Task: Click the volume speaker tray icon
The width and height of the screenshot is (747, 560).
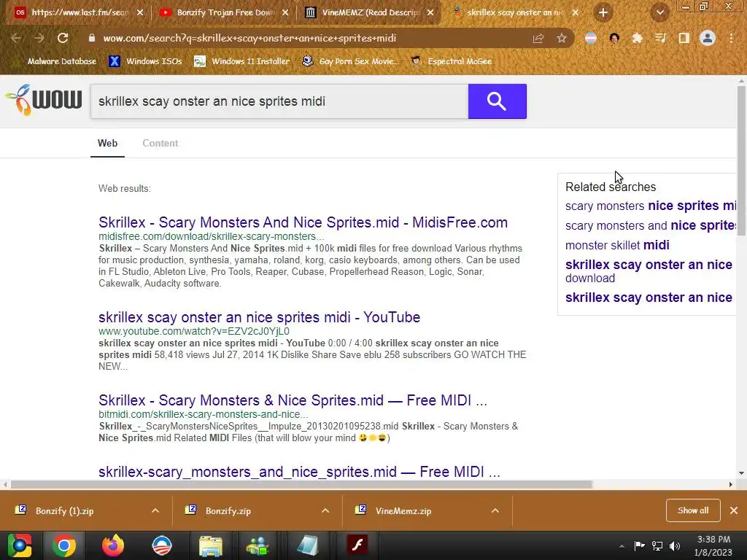Action: [674, 545]
